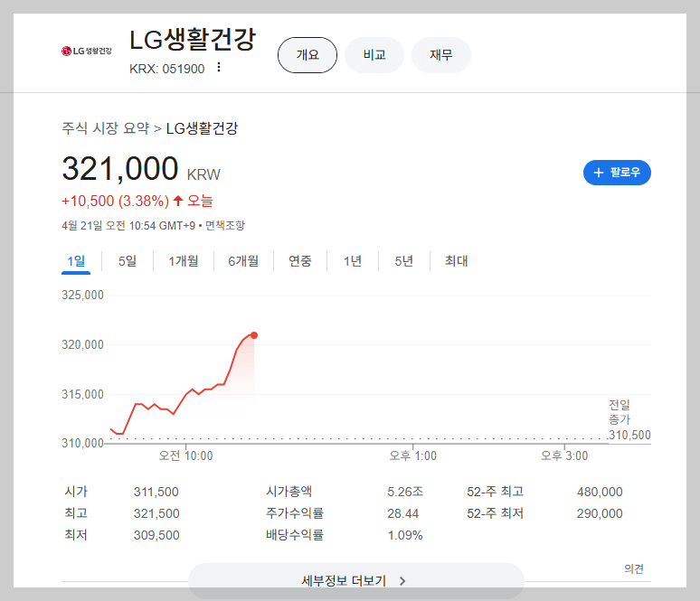Click the 시가 value 311,500
The height and width of the screenshot is (601, 700).
[x=156, y=492]
